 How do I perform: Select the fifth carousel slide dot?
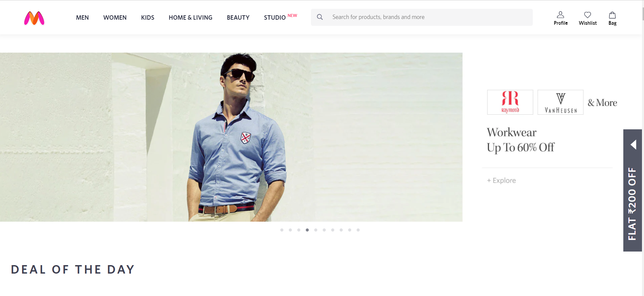(316, 230)
